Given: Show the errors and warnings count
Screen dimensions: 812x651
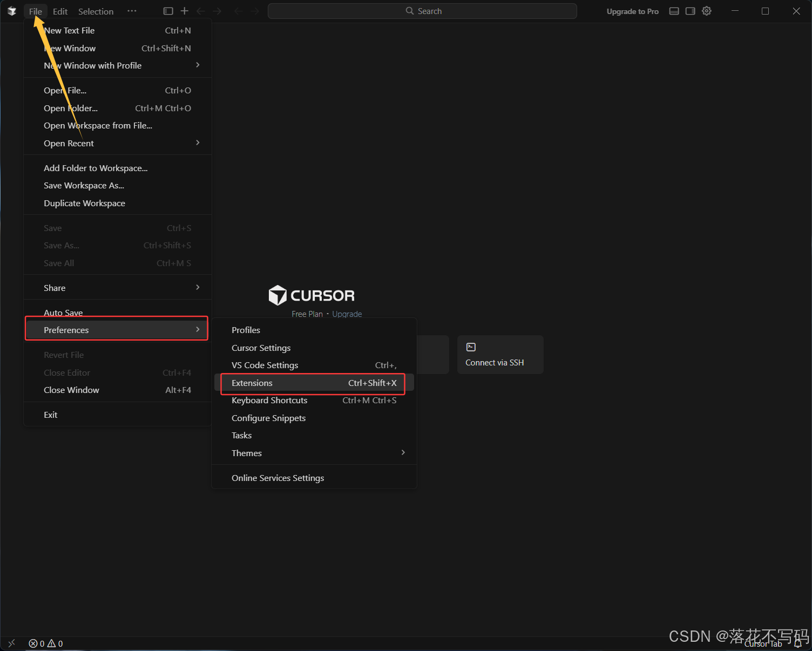Looking at the screenshot, I should coord(46,643).
